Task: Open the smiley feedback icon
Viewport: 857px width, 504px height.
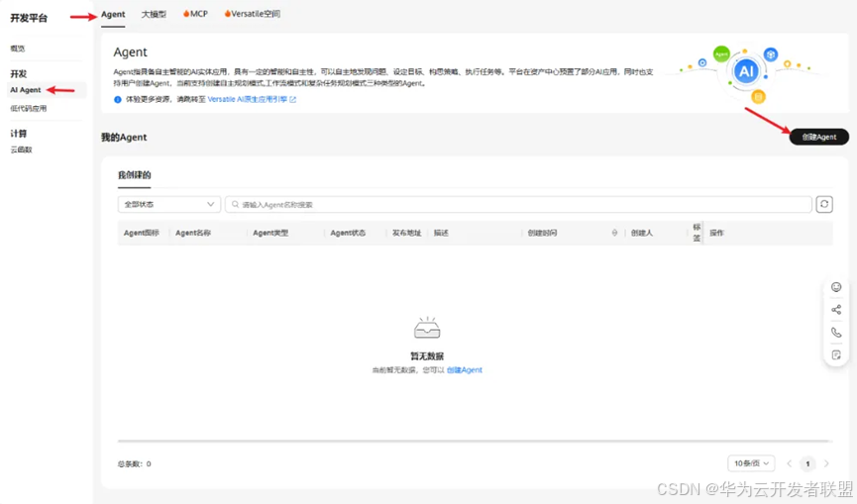Action: 836,287
